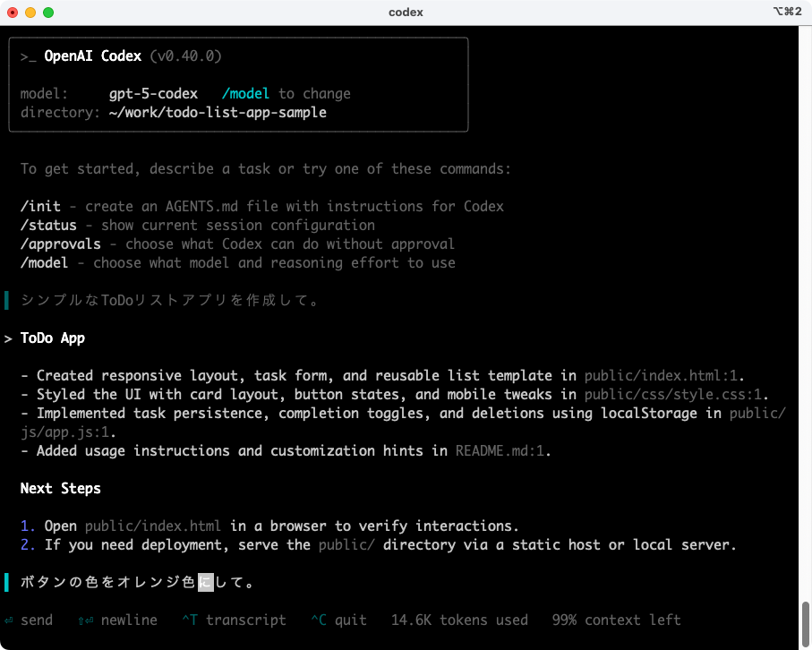
Task: Click the 'ToDo App' heading
Action: tap(53, 338)
